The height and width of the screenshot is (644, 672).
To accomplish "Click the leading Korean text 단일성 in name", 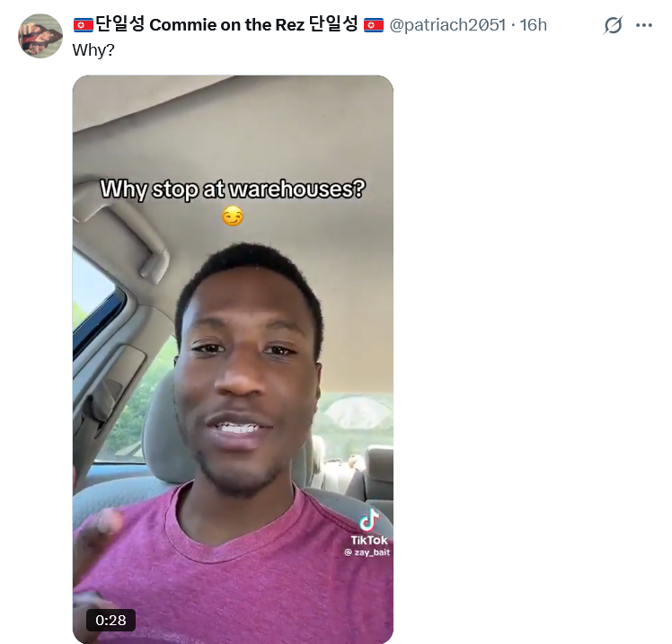I will coord(120,24).
